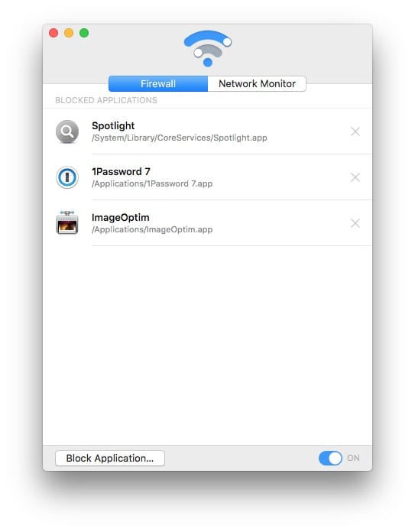Select the ImageOptim row title
Screen dimensions: 415x532
(121, 218)
